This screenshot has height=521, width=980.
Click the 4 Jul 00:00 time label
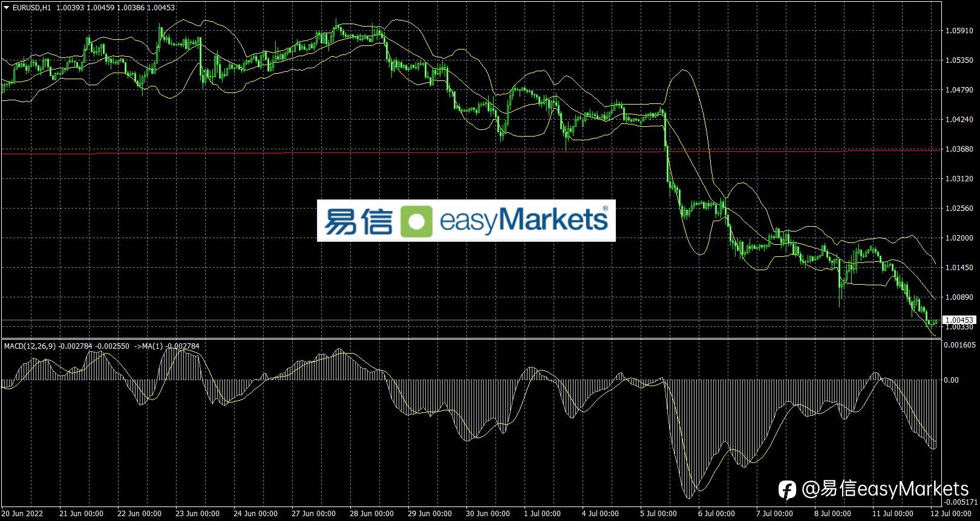click(x=600, y=514)
